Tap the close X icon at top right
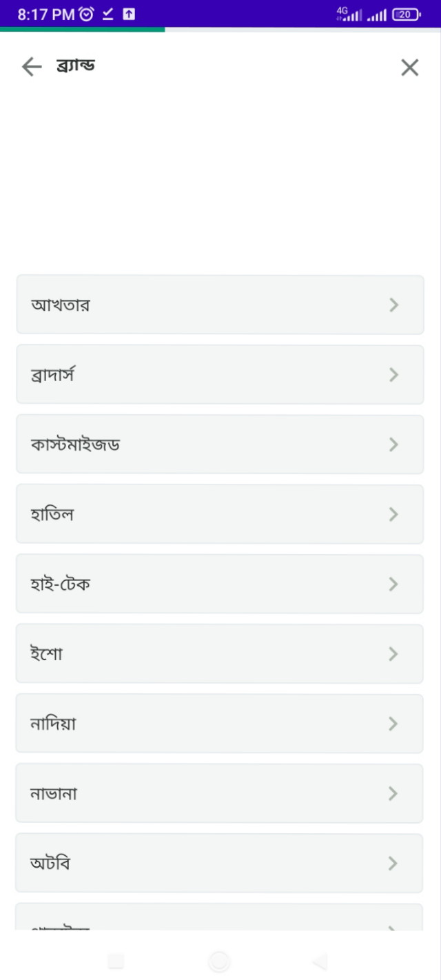 [x=409, y=67]
